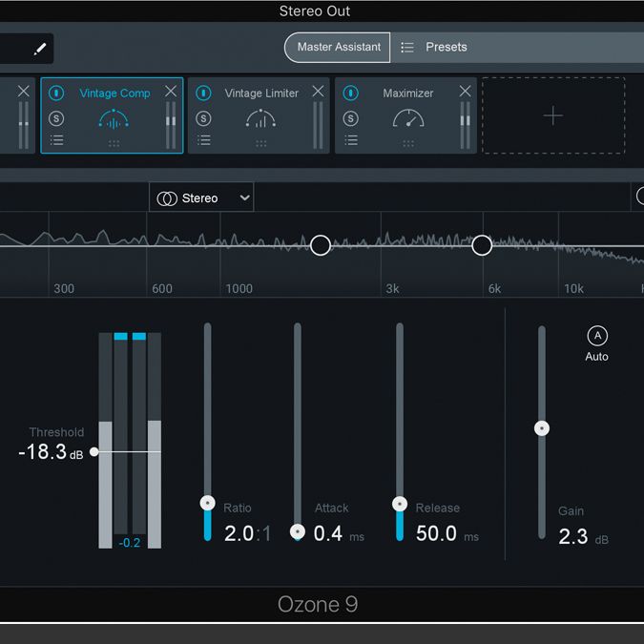The height and width of the screenshot is (644, 644).
Task: Click the Maximizer output level meter
Action: 465,125
